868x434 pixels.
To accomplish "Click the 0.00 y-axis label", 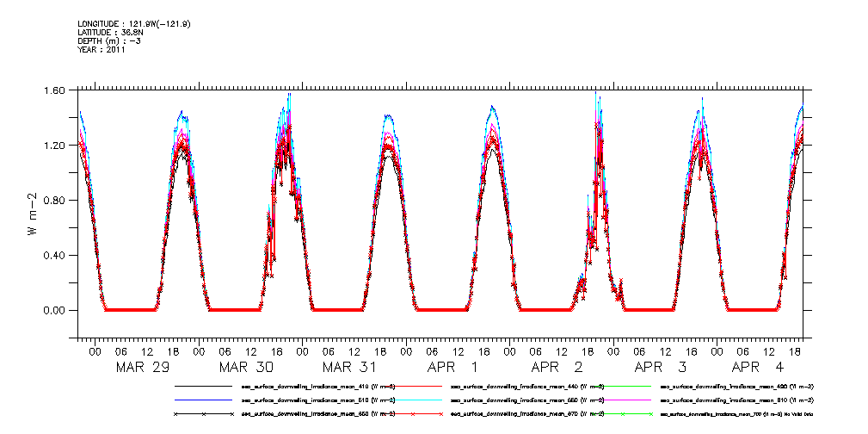I will point(53,310).
